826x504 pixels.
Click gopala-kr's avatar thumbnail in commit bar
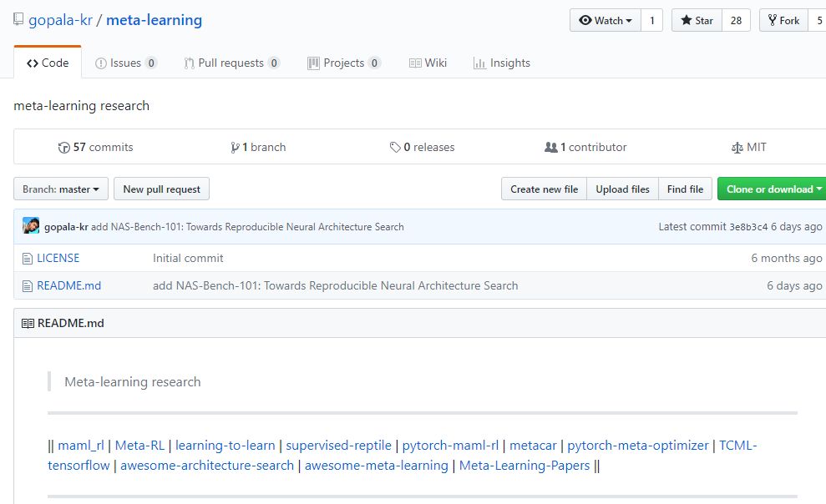pyautogui.click(x=31, y=226)
